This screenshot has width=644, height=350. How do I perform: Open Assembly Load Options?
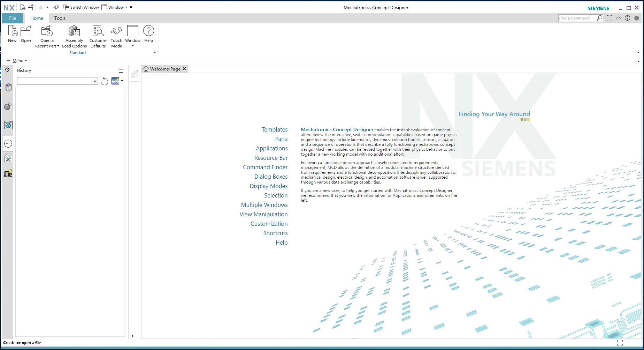[74, 36]
